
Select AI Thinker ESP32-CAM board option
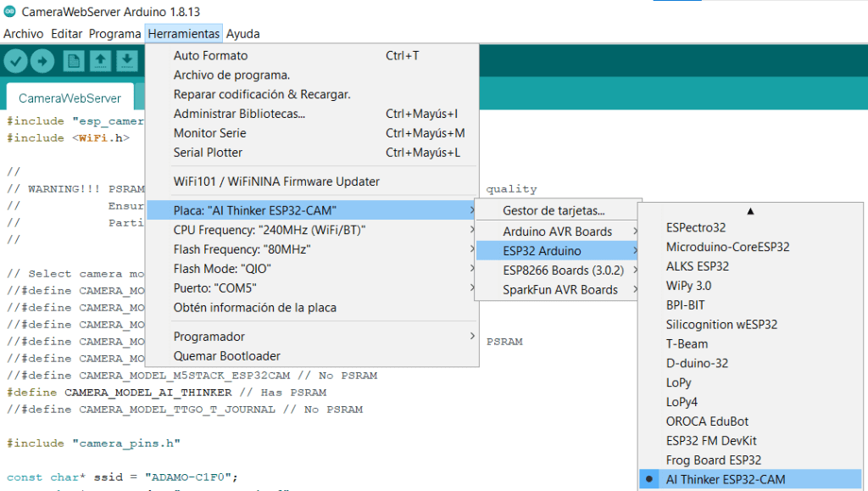[x=725, y=479]
